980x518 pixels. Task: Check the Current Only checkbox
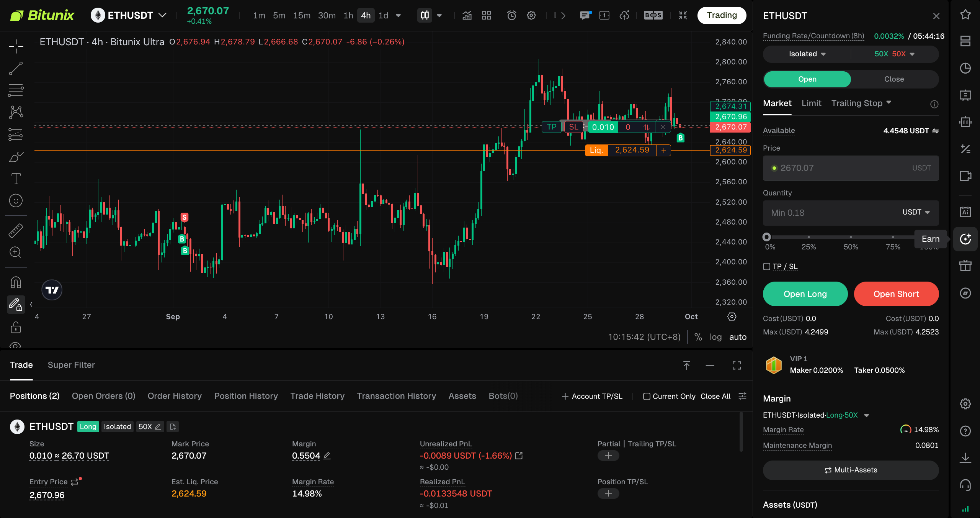pyautogui.click(x=647, y=397)
